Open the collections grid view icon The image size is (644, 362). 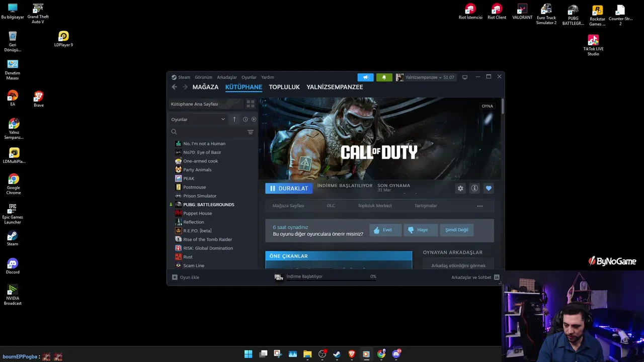click(250, 104)
